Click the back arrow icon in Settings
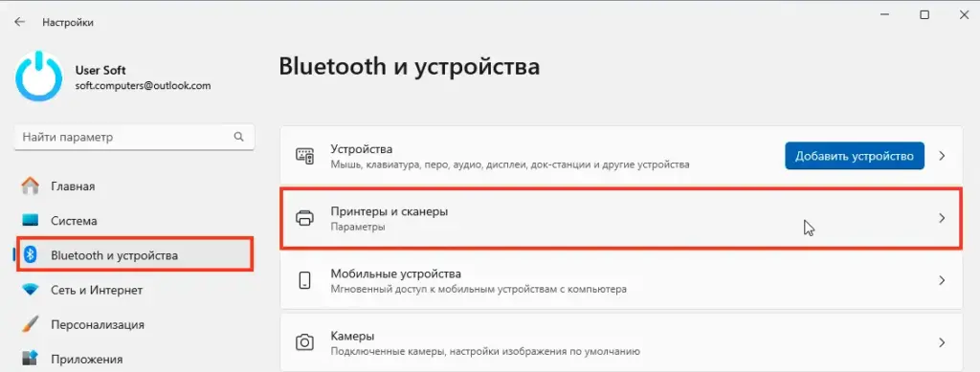This screenshot has height=372, width=980. [19, 22]
